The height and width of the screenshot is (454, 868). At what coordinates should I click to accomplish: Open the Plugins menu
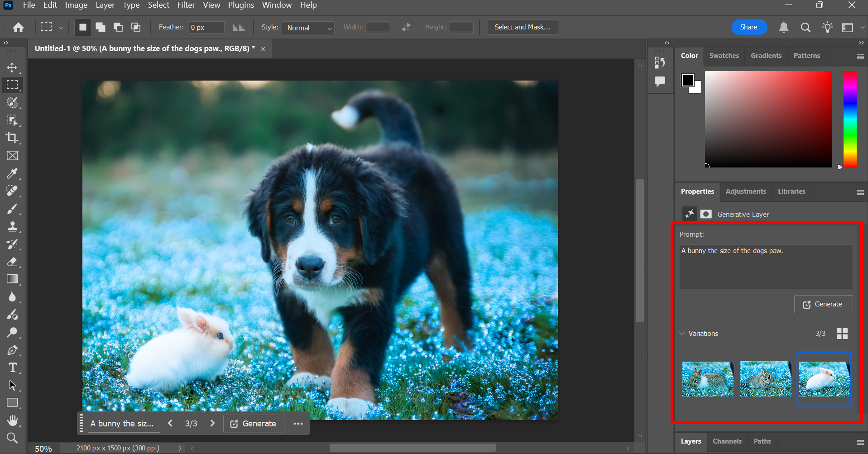(241, 5)
